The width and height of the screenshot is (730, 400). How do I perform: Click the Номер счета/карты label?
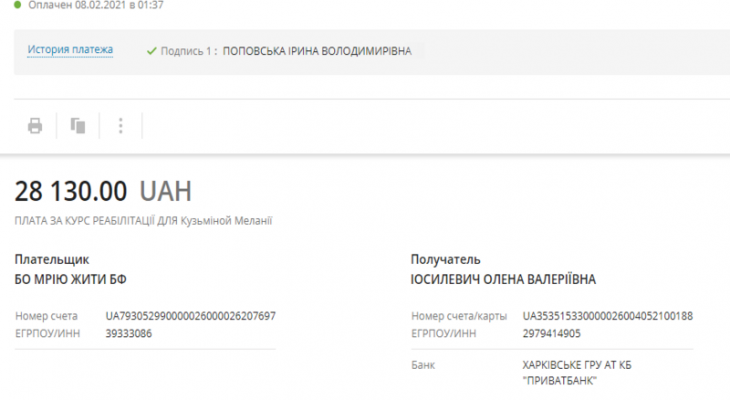pyautogui.click(x=459, y=316)
